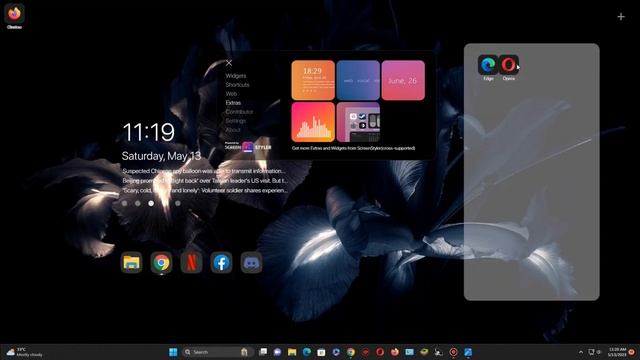Click the taskbar Search box
The width and height of the screenshot is (640, 360).
(217, 352)
